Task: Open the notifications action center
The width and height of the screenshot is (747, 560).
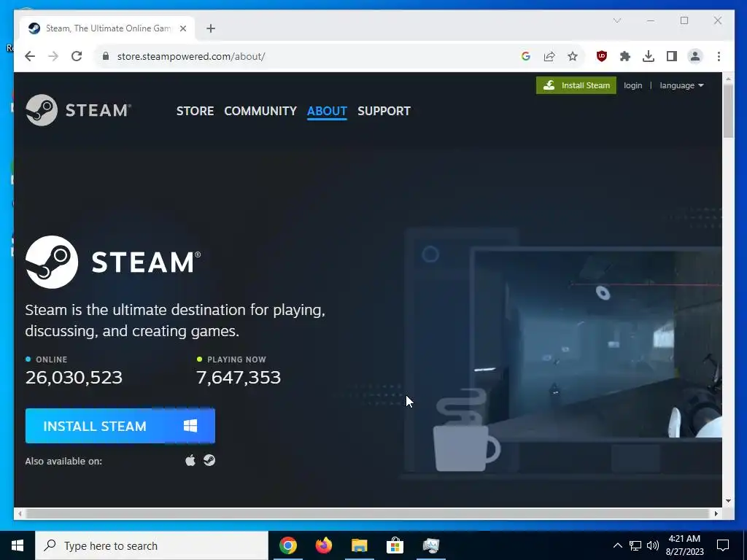Action: click(723, 545)
